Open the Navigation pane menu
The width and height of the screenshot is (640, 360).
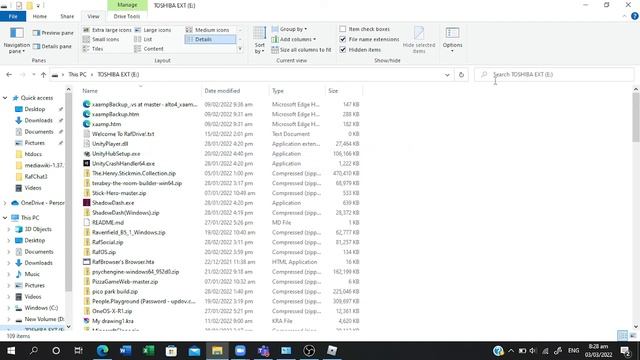[x=16, y=40]
